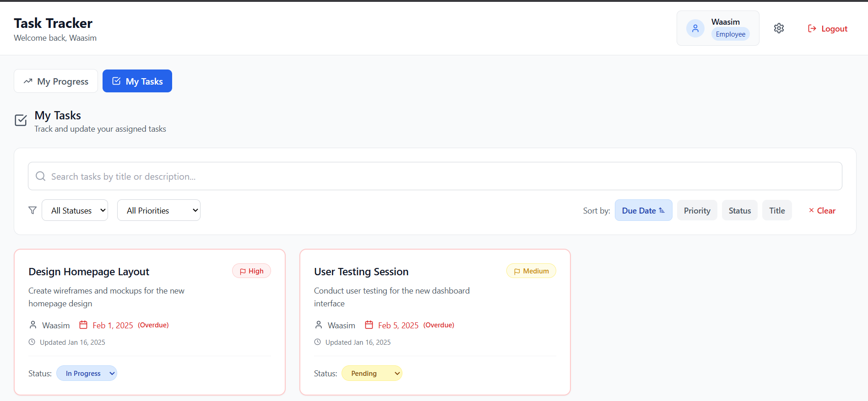Click the calendar icon next to Feb 5, 2025
The height and width of the screenshot is (401, 868).
[x=369, y=325]
